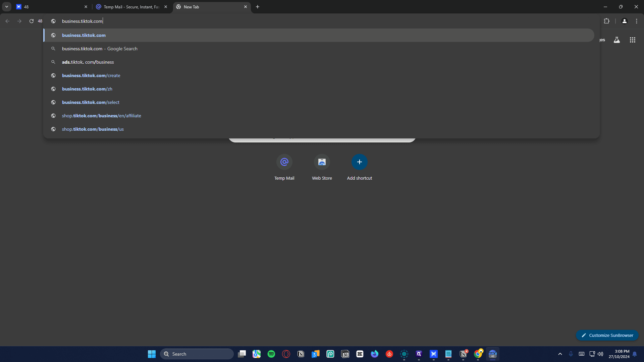This screenshot has width=644, height=362.
Task: Click the address bar containing business.tiktok.com
Action: pos(322,21)
